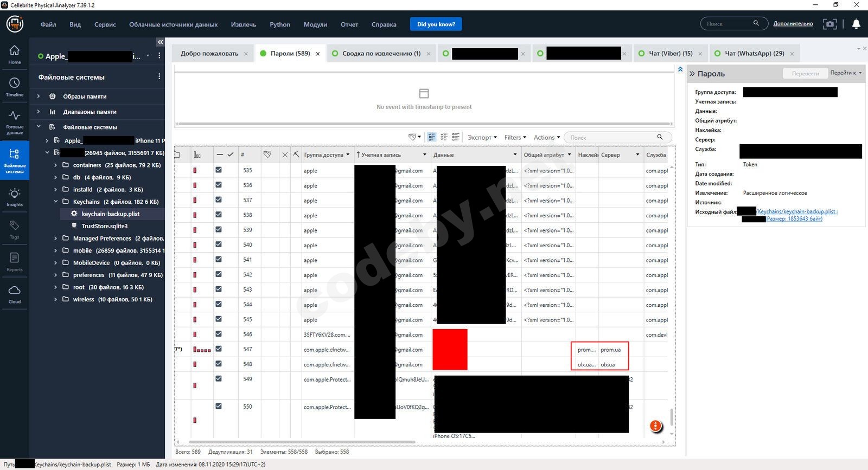This screenshot has height=470, width=868.
Task: Uncheck the checkbox for row 548
Action: point(219,363)
